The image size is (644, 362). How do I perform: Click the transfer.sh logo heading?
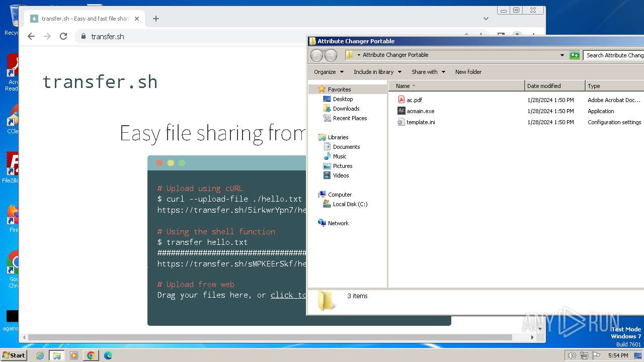pos(100,81)
